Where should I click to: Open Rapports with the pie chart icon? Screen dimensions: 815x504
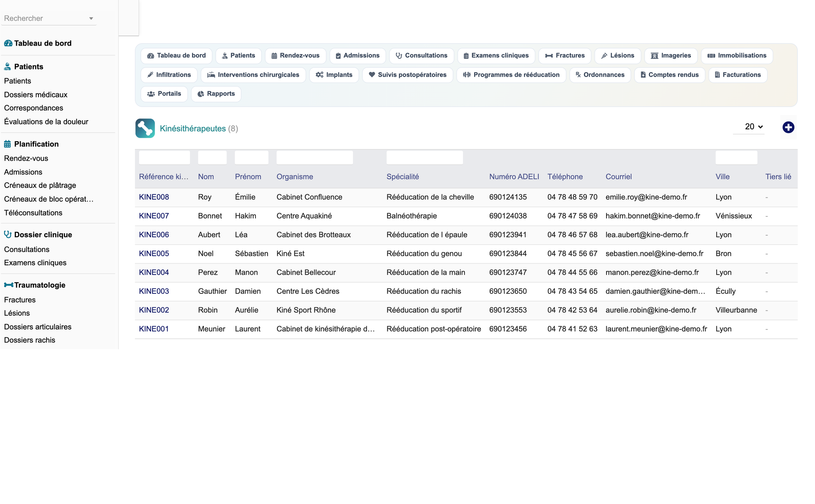216,94
